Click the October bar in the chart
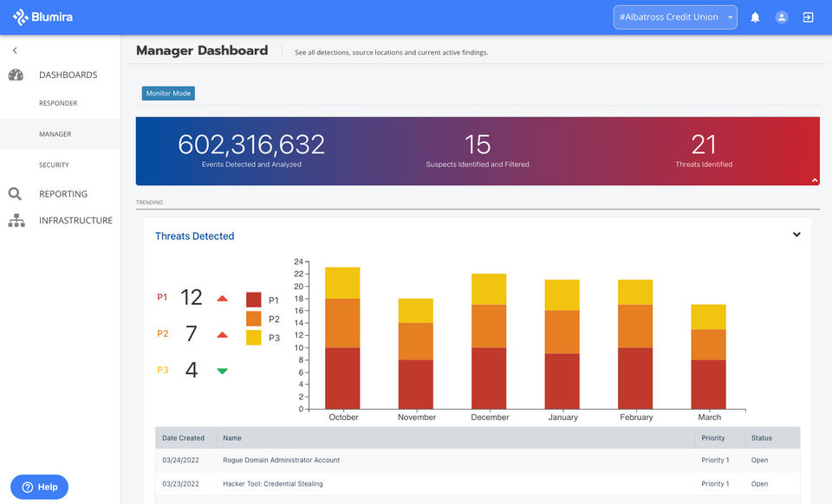The height and width of the screenshot is (504, 832). (x=342, y=338)
